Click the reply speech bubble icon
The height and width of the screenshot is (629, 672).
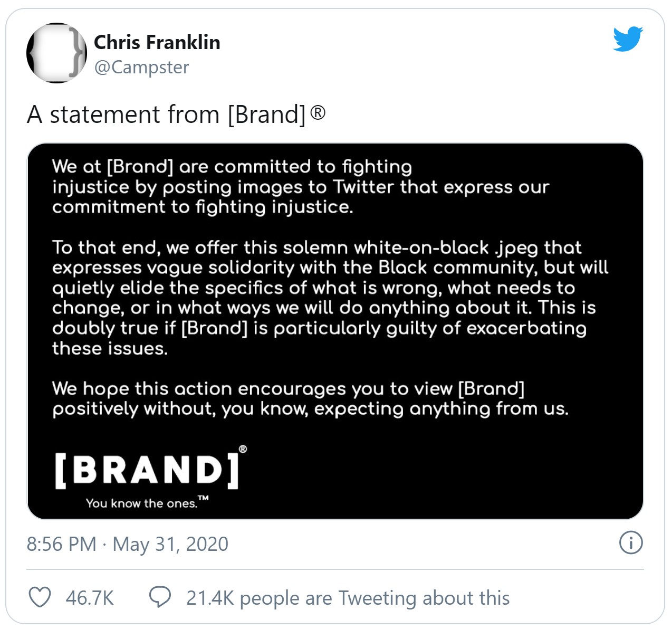(159, 597)
